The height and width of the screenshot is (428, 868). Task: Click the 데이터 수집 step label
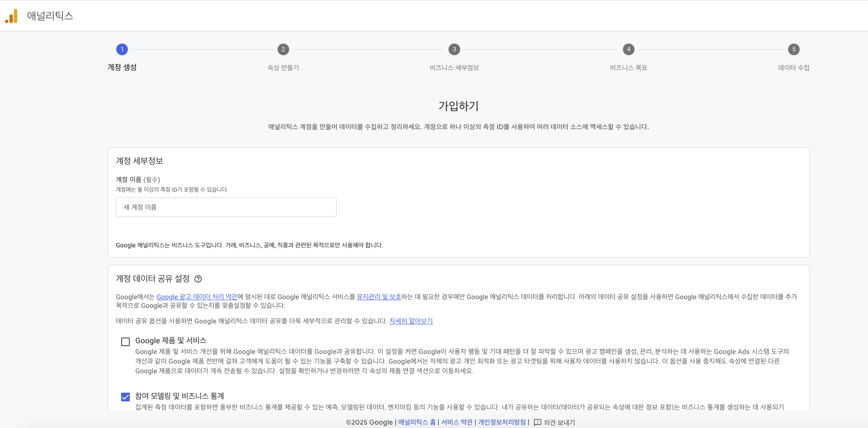click(x=794, y=68)
